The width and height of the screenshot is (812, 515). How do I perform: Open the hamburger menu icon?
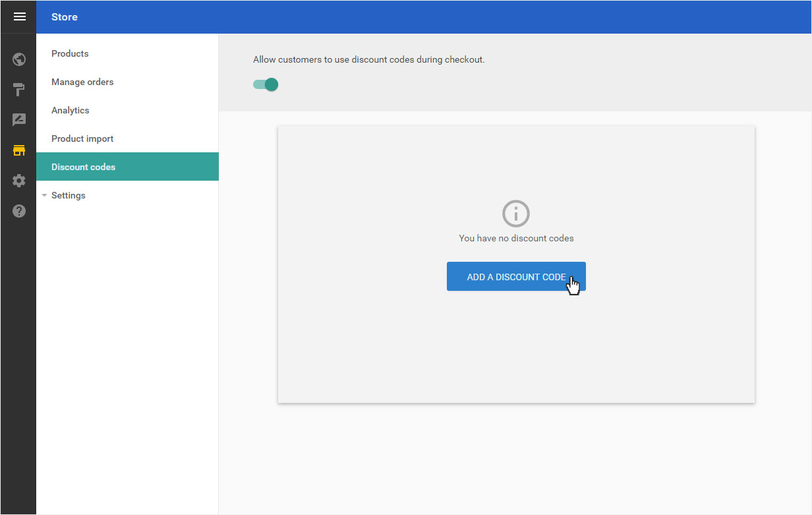click(x=19, y=16)
